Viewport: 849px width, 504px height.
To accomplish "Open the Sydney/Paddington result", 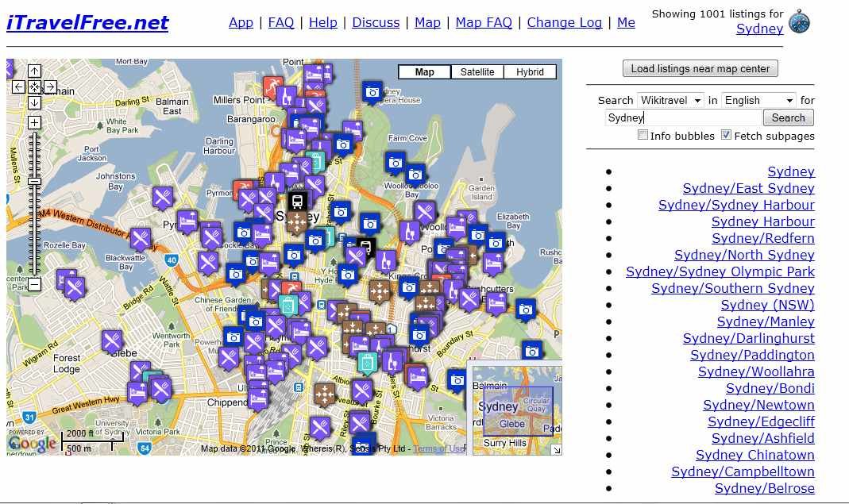I will tap(753, 355).
